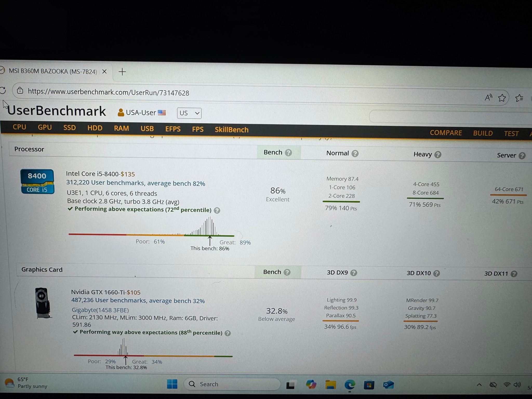
Task: Open the Gigabyte(1458 3FBE) link
Action: (x=100, y=310)
